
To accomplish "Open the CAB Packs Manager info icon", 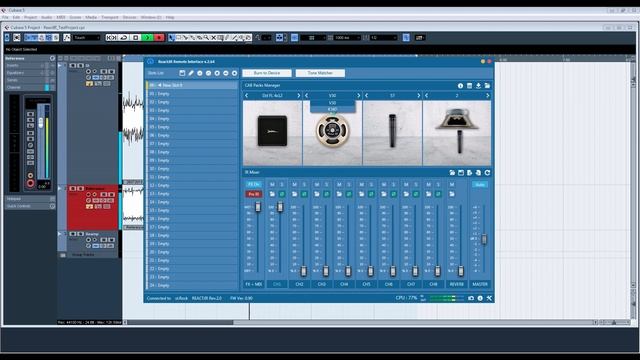I will [460, 86].
